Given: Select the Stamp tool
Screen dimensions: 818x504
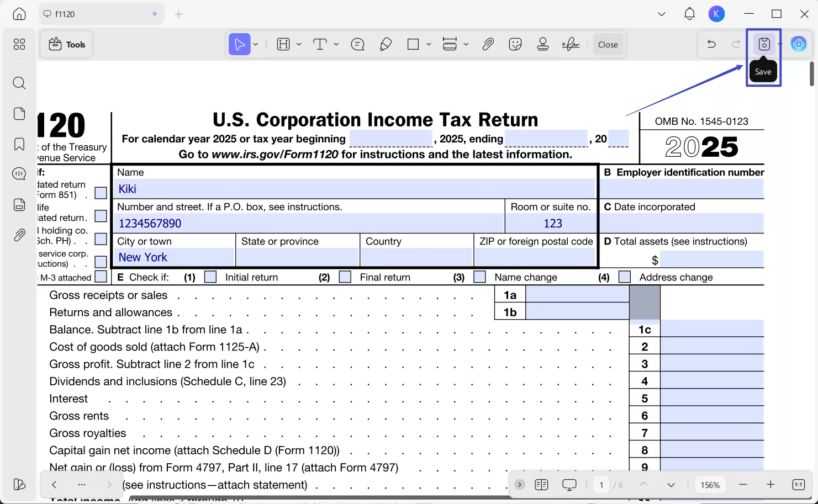Looking at the screenshot, I should coord(543,44).
